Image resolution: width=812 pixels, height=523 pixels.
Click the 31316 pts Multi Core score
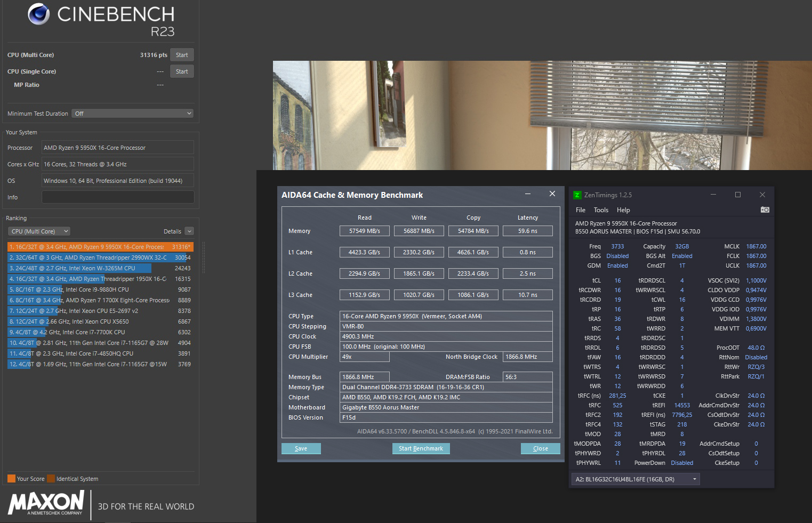click(x=154, y=55)
